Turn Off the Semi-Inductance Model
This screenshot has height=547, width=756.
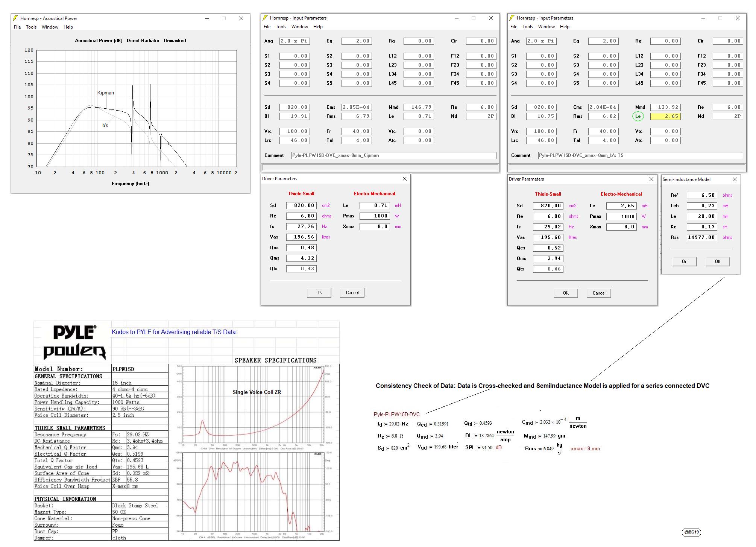[718, 261]
